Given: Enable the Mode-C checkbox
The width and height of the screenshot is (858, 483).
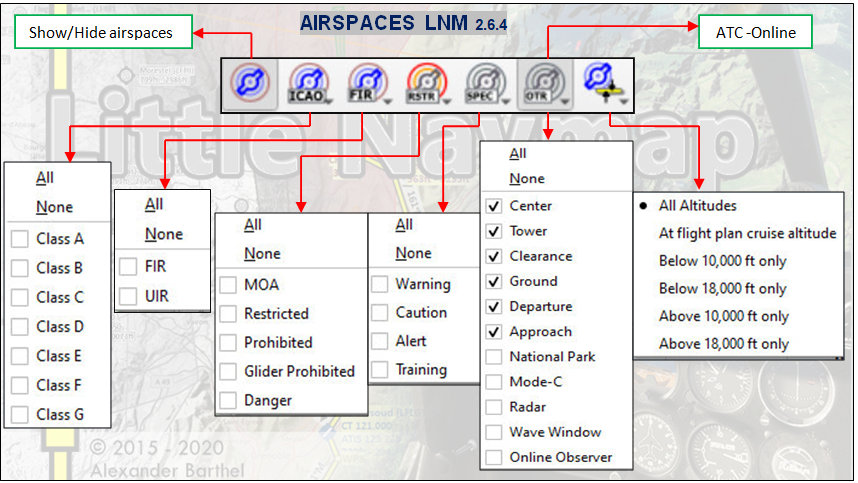Looking at the screenshot, I should click(x=494, y=382).
